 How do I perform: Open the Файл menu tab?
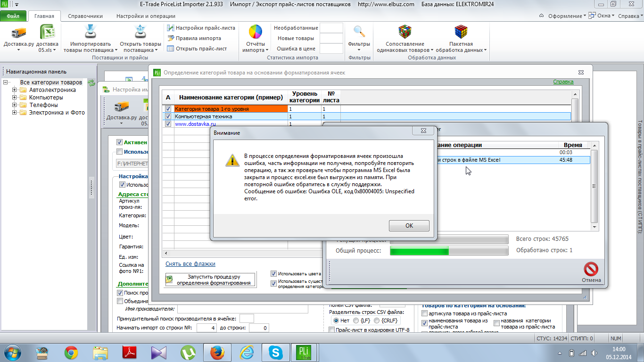(x=13, y=16)
